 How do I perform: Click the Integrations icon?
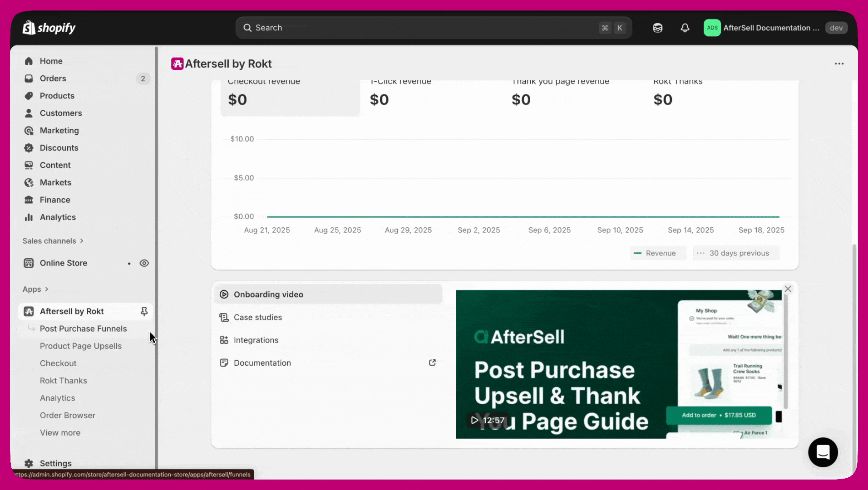click(x=224, y=340)
